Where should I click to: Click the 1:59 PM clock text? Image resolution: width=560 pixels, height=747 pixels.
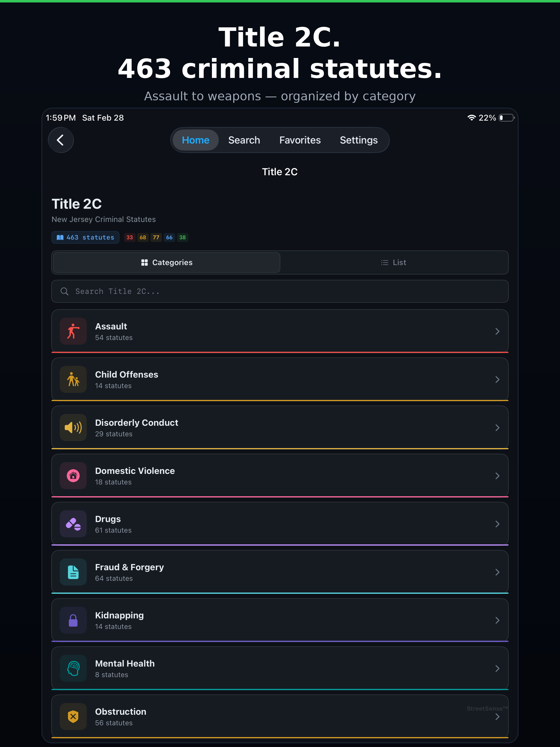61,118
